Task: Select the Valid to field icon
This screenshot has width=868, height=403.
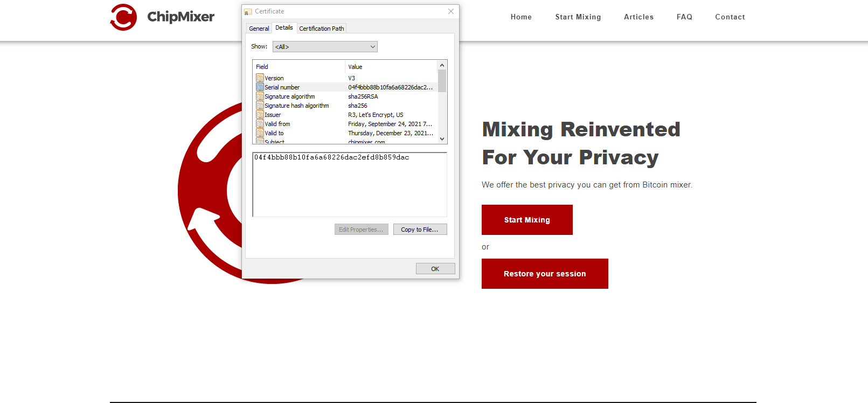Action: pos(260,133)
